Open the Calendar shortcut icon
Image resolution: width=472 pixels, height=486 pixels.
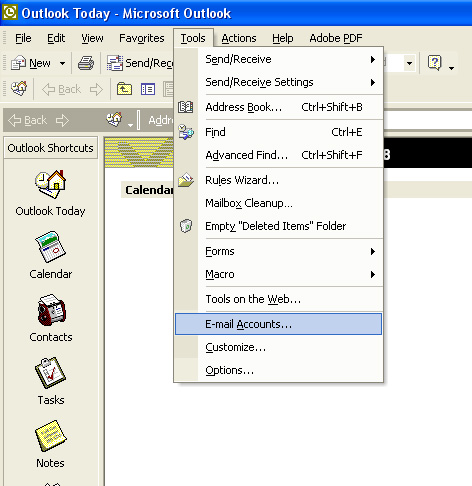click(x=51, y=247)
